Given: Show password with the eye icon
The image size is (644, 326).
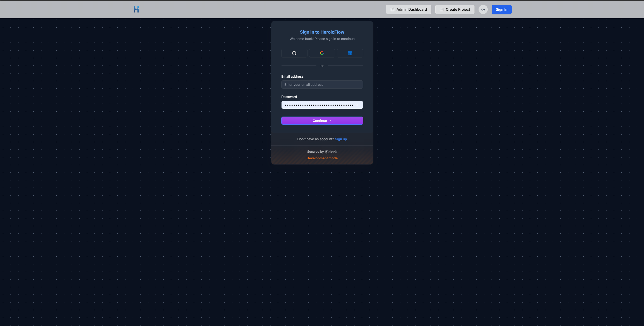Looking at the screenshot, I should coord(357,105).
